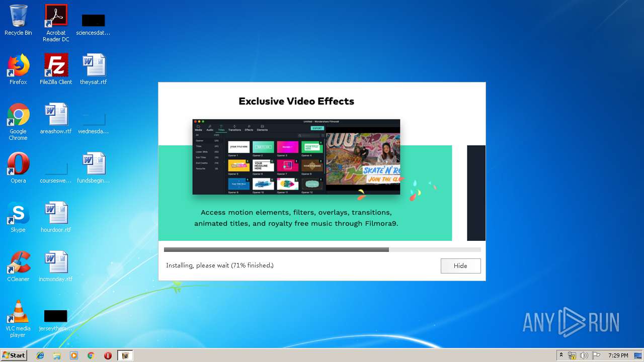This screenshot has height=362, width=644.
Task: Open the network tray icon
Action: pyautogui.click(x=572, y=355)
